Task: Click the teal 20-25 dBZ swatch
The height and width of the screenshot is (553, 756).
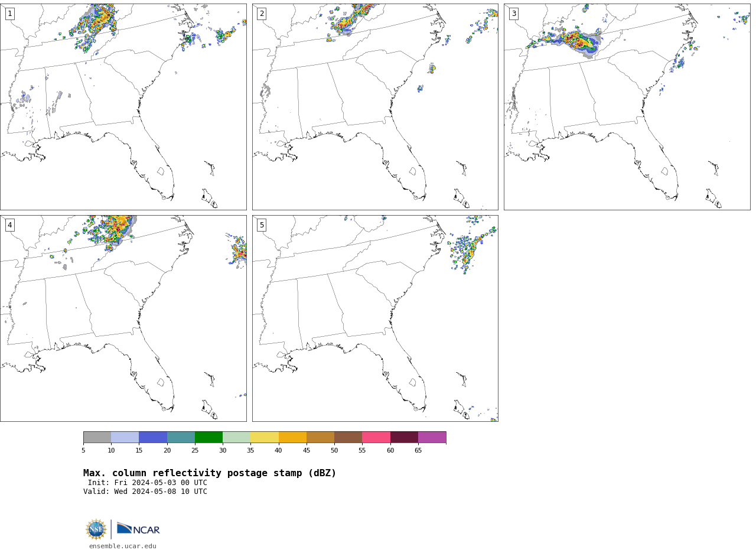Action: coord(181,437)
